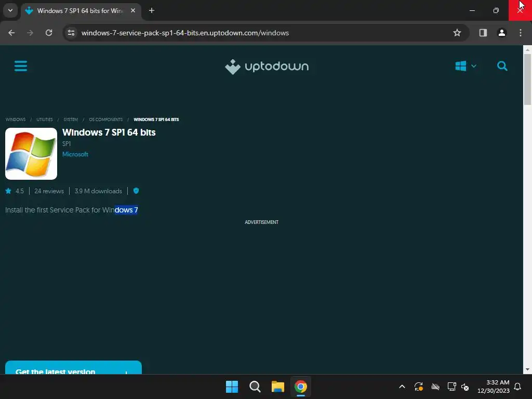This screenshot has height=399, width=532.
Task: Go back to previous page
Action: [11, 33]
